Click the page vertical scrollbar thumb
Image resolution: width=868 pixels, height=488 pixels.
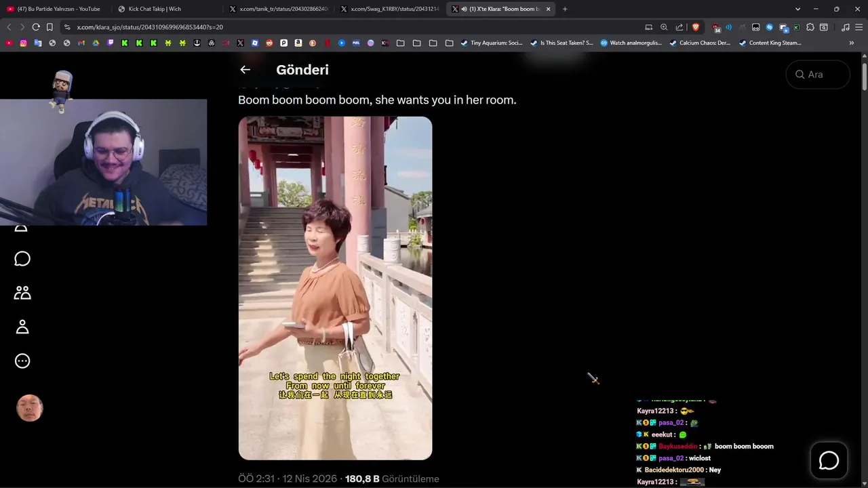(x=865, y=76)
